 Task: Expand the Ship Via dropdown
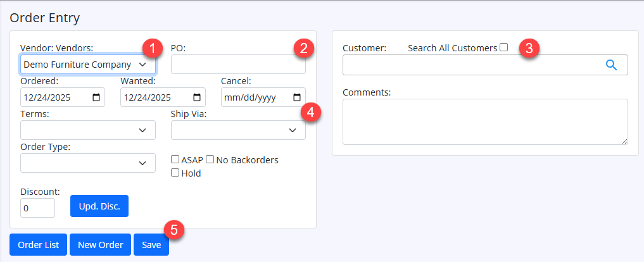click(238, 130)
